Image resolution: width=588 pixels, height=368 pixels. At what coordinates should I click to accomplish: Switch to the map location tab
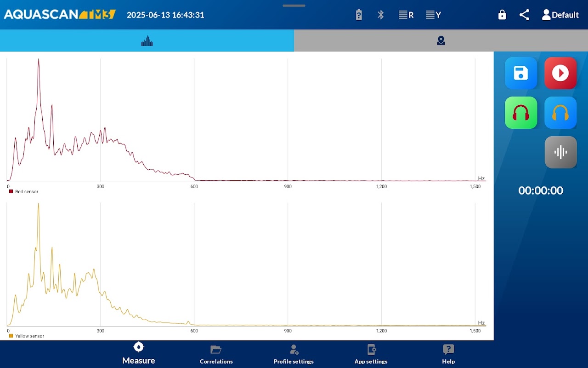pos(441,40)
